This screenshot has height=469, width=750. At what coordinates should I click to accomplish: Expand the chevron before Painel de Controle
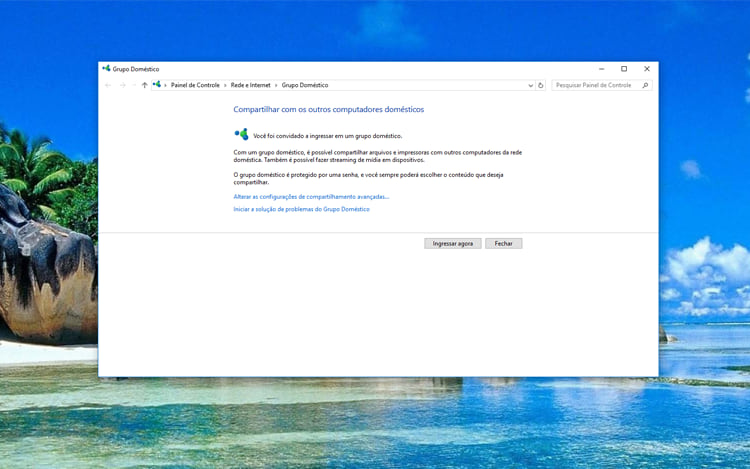click(x=165, y=85)
